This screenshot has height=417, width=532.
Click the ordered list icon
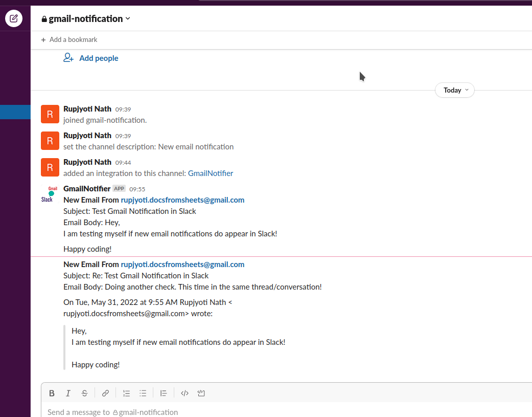coord(127,393)
